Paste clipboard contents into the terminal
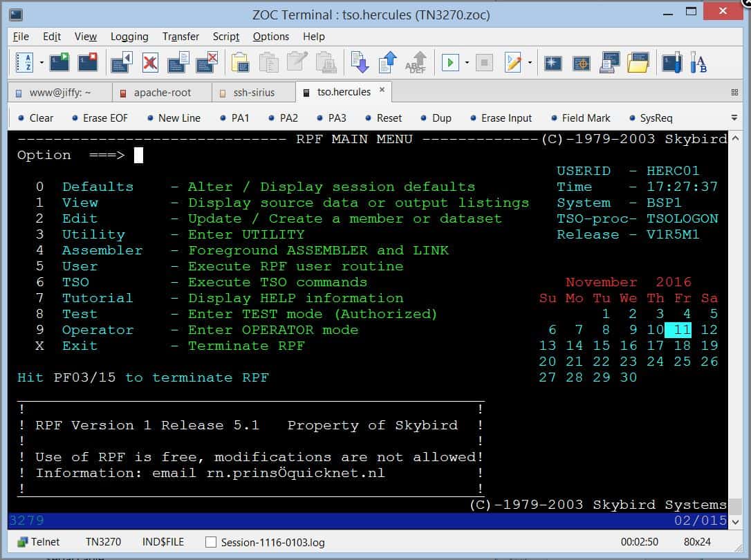This screenshot has height=560, width=751. click(x=240, y=62)
